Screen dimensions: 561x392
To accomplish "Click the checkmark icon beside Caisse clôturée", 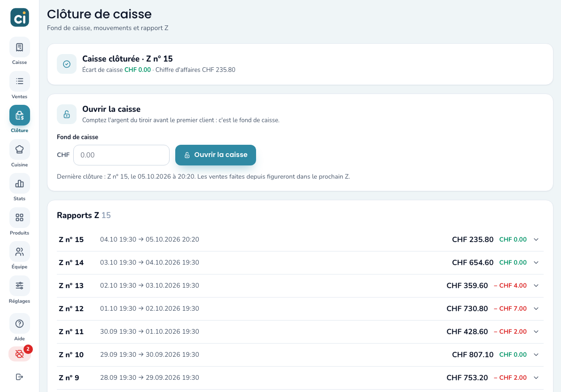I will pyautogui.click(x=67, y=64).
